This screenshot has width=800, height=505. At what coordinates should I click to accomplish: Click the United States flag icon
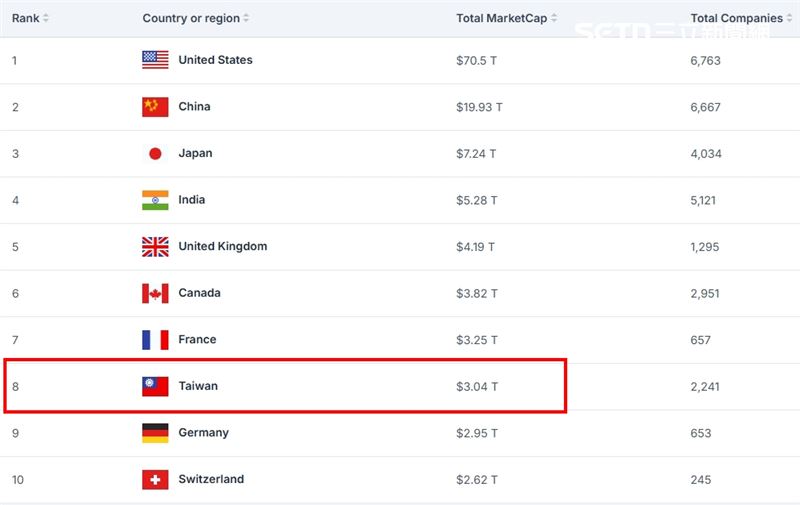pos(155,60)
